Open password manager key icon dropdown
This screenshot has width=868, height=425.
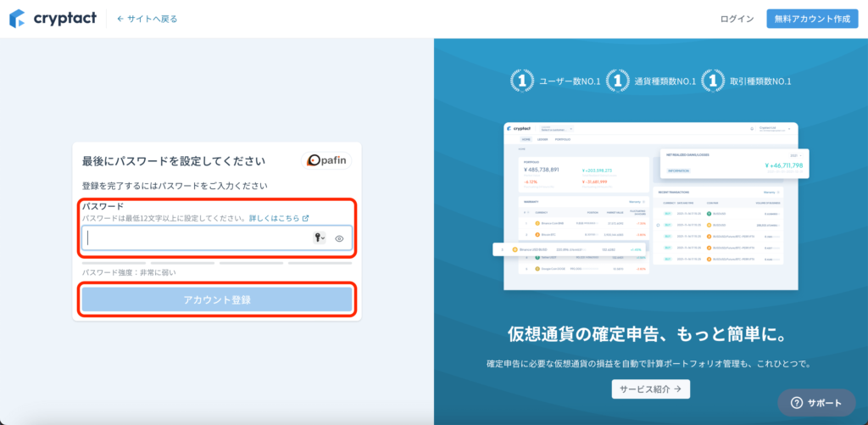click(x=320, y=238)
